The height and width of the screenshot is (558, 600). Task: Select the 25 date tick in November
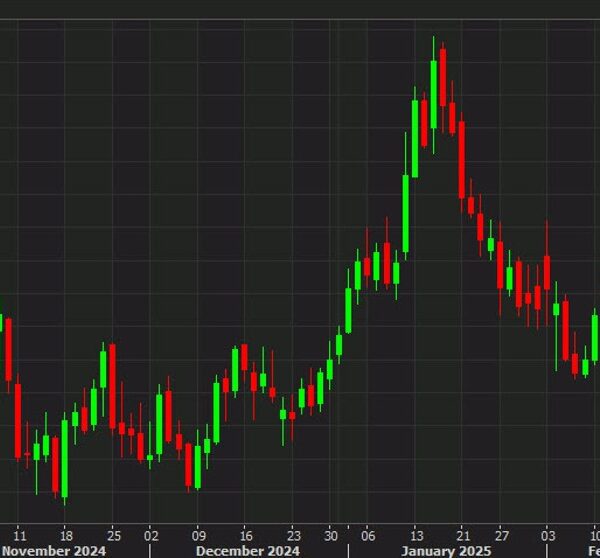point(114,534)
